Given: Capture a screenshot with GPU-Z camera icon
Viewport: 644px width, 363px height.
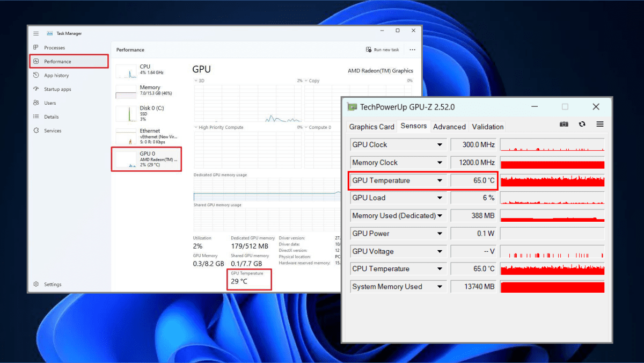Looking at the screenshot, I should click(563, 124).
